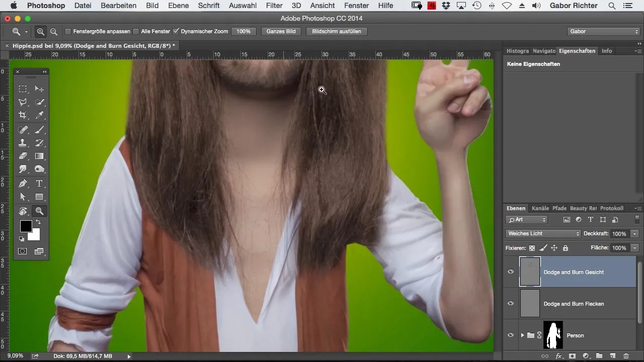Viewport: 644px width, 362px height.
Task: Select the Smudge tool
Action: 23,169
